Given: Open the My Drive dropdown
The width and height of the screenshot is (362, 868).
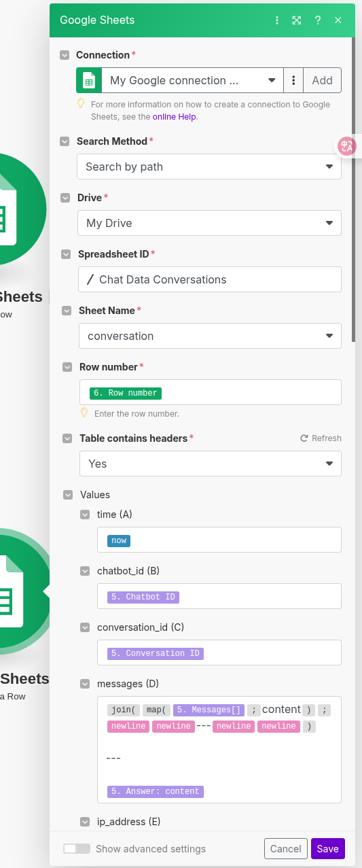Looking at the screenshot, I should 209,223.
